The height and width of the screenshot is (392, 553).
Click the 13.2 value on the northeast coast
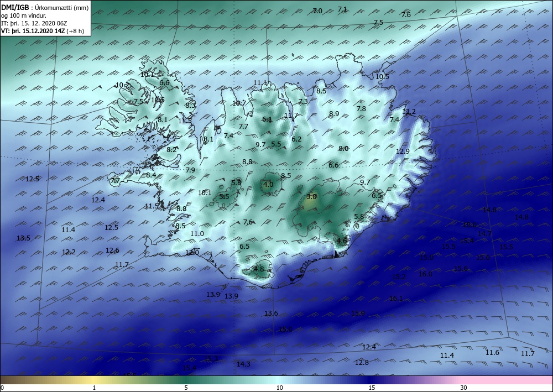[x=409, y=112]
